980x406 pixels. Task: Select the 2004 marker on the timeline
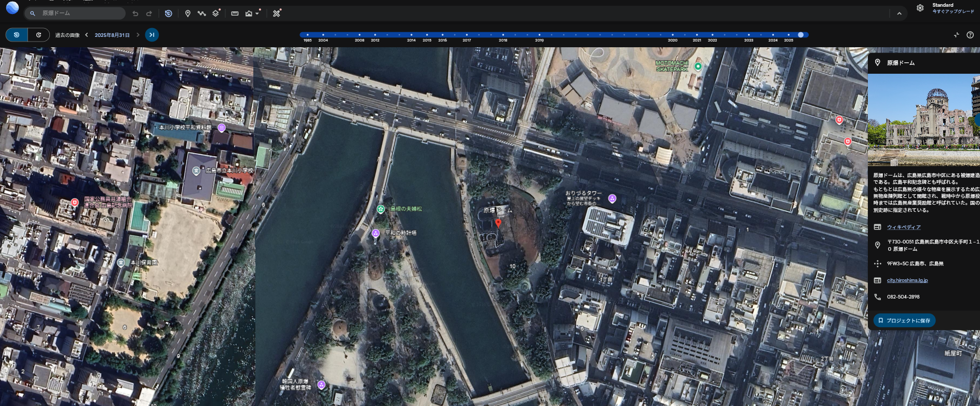coord(323,35)
